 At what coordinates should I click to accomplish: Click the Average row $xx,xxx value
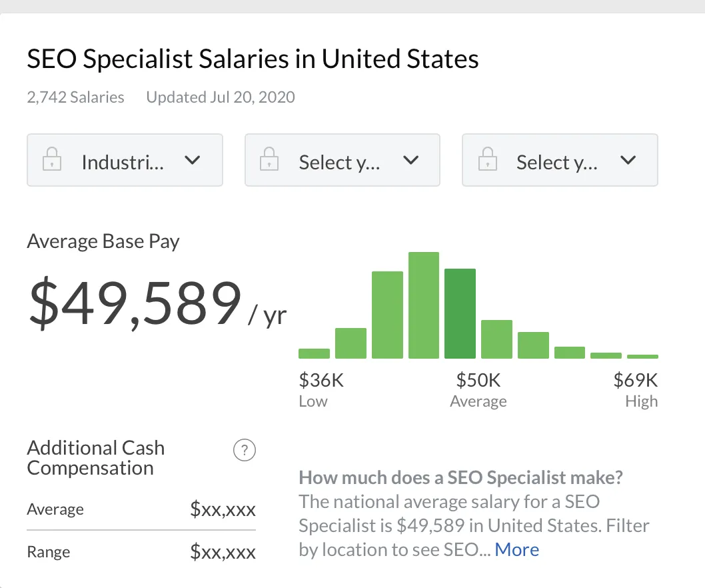223,509
